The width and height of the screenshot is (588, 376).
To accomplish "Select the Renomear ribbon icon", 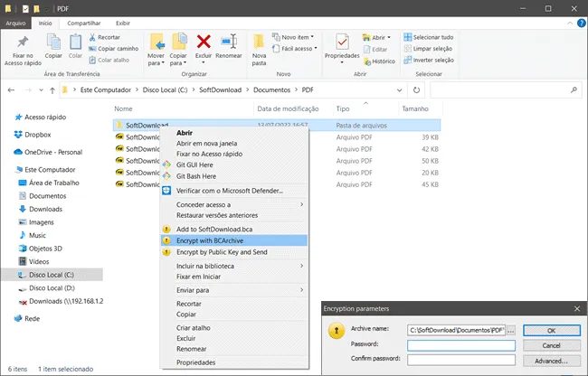I will coord(229,42).
